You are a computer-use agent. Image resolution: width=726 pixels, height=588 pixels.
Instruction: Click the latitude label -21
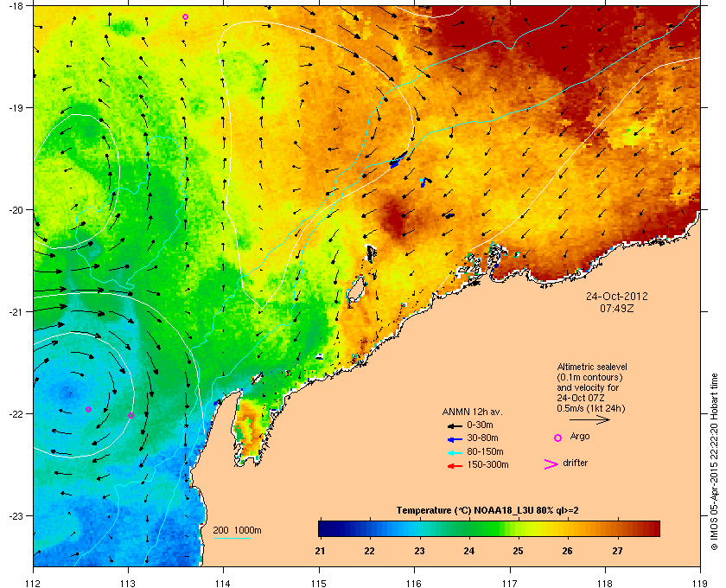click(15, 312)
